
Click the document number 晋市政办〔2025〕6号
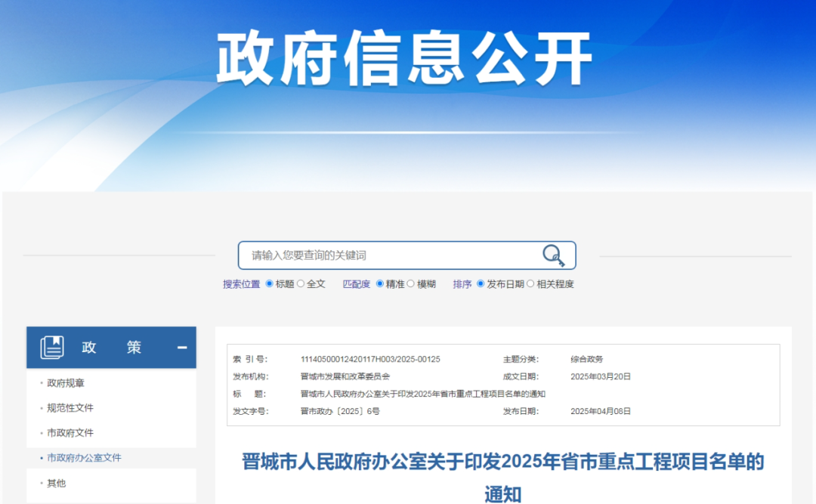tap(340, 411)
